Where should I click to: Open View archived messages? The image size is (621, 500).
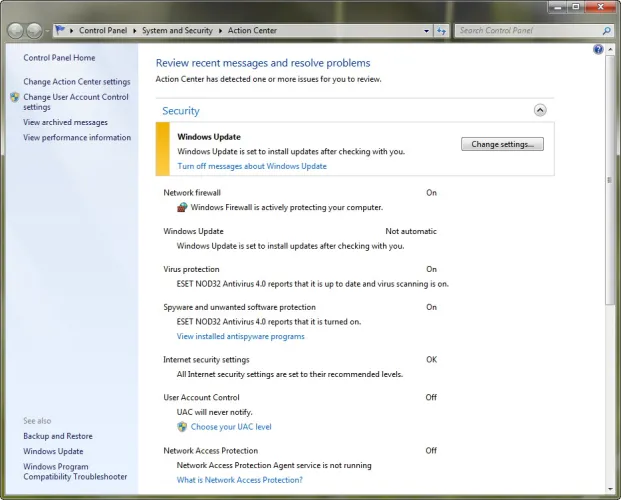coord(65,122)
